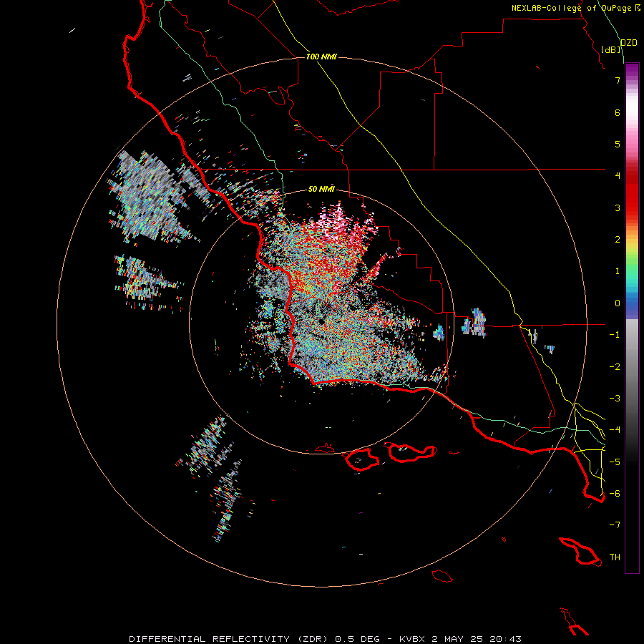Screen dimensions: 644x644
Task: Click the "-7" value on the color scale
Action: tap(615, 525)
